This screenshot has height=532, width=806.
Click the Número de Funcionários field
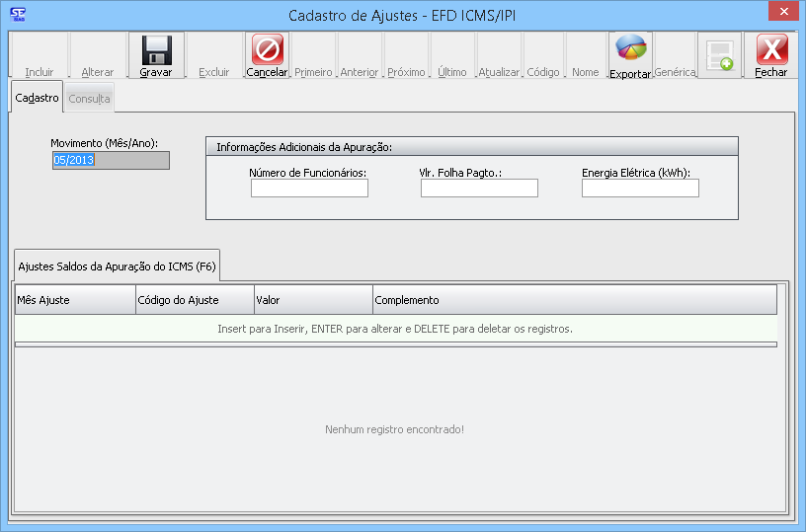click(x=309, y=188)
